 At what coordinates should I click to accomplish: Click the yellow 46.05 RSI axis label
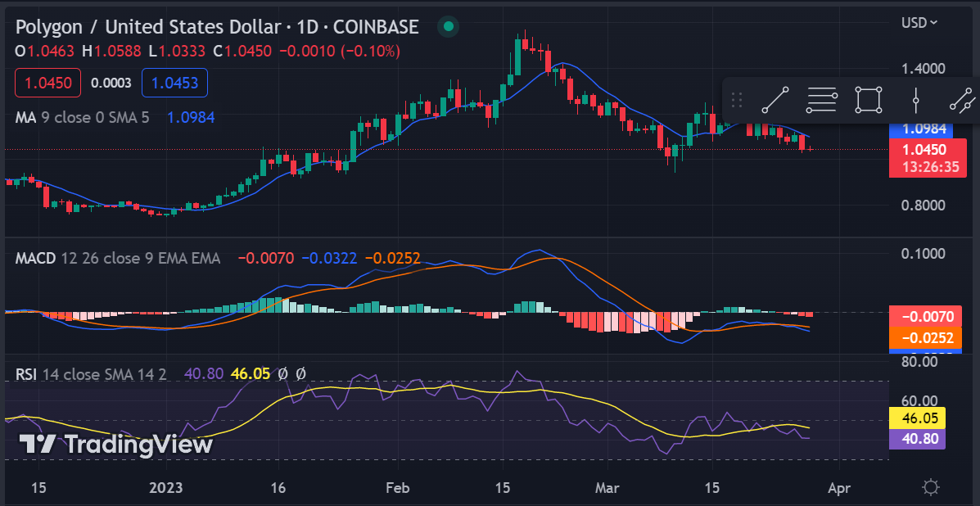pos(917,418)
